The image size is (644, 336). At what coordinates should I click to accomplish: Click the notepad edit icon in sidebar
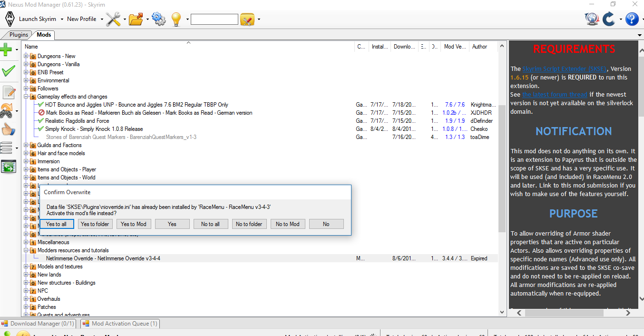[8, 92]
